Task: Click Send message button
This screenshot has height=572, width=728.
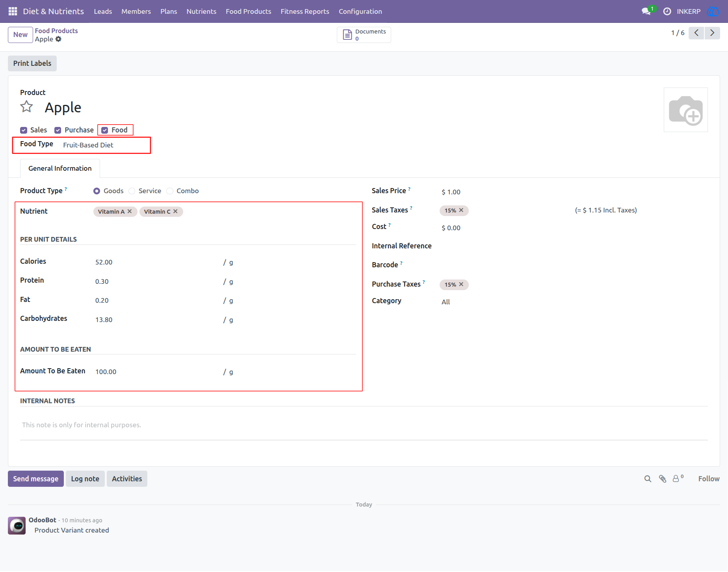Action: point(36,479)
